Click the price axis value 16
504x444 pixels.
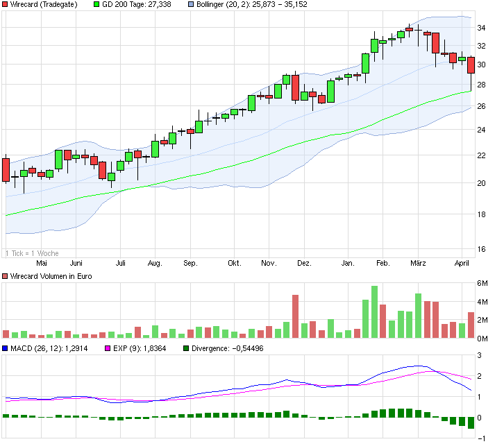[481, 249]
